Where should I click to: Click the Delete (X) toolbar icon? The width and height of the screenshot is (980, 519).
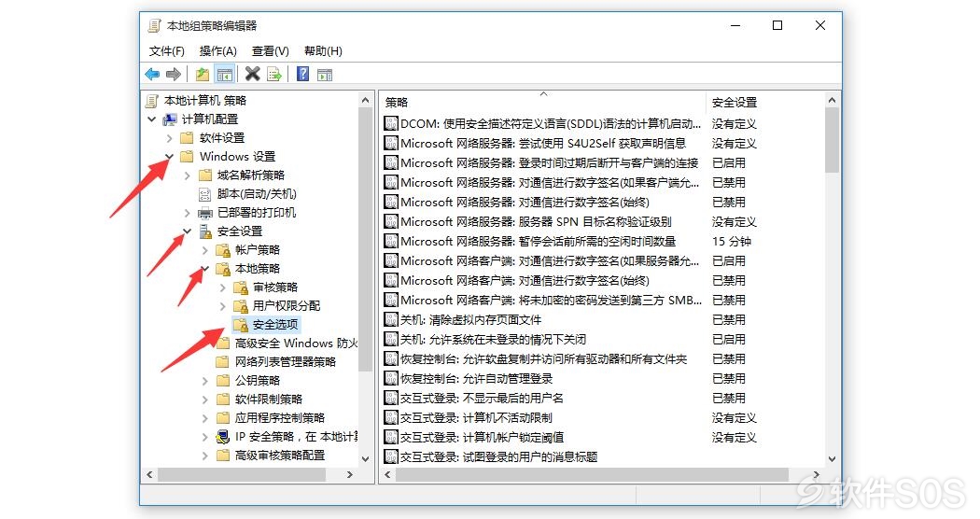coord(253,75)
